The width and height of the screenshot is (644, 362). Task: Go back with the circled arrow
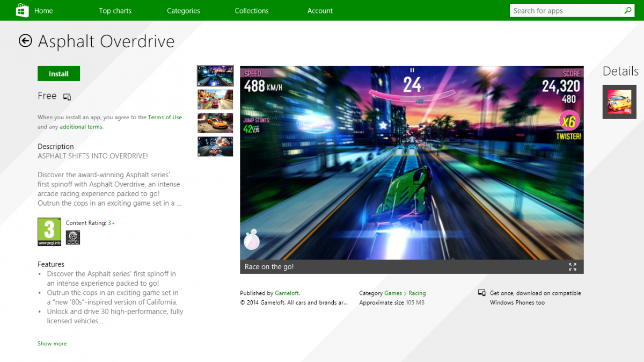25,41
